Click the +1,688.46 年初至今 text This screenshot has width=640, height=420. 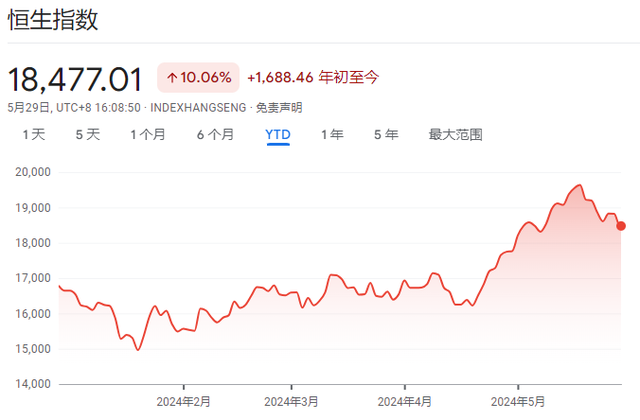tap(313, 77)
